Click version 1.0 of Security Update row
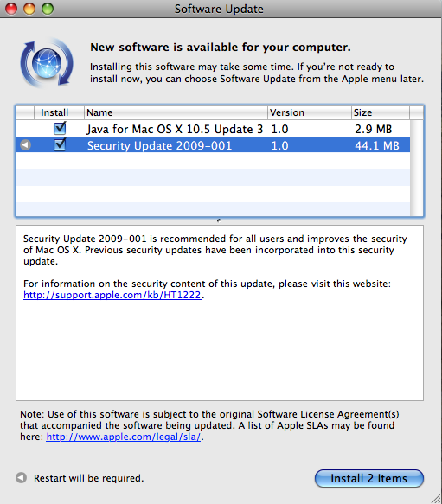 [279, 145]
